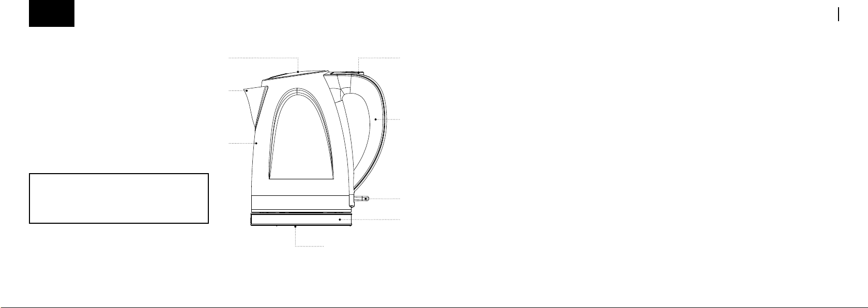Click the horizontal rule along page bottom
The image size is (868, 308).
coord(434,307)
